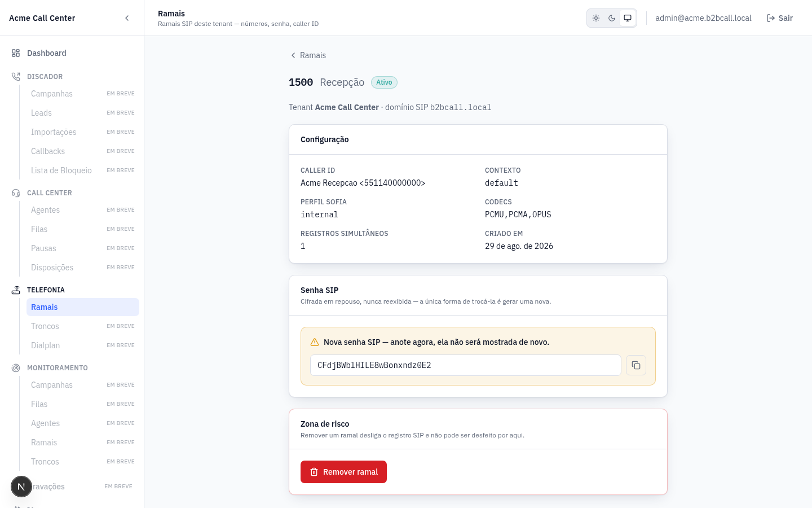Click the Dashboard grid icon
The height and width of the screenshot is (508, 812).
(16, 53)
